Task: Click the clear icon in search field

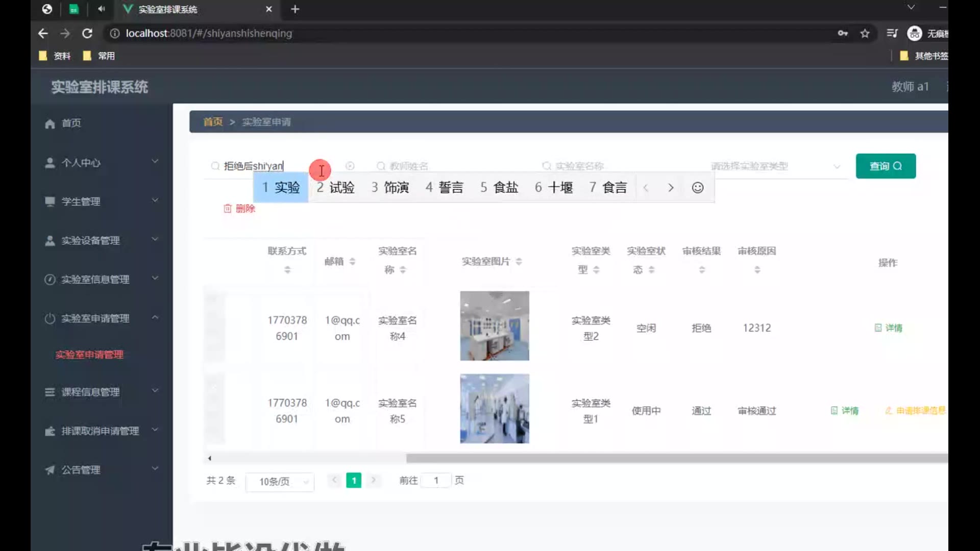Action: (350, 166)
